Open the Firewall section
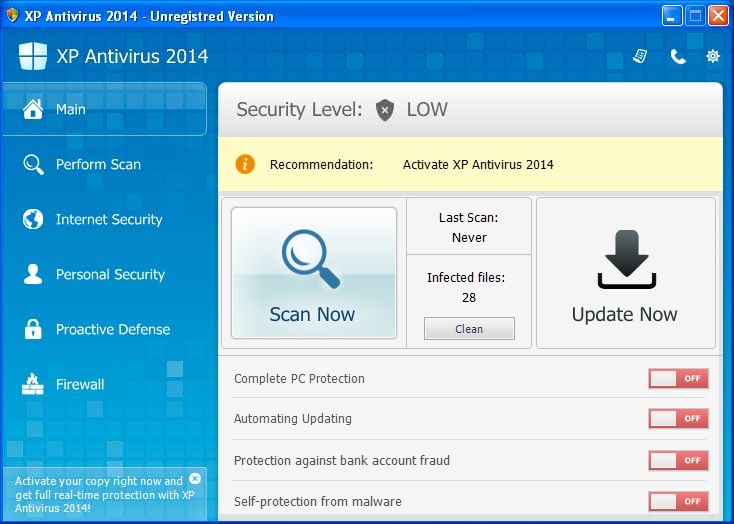Image resolution: width=734 pixels, height=524 pixels. pyautogui.click(x=104, y=384)
